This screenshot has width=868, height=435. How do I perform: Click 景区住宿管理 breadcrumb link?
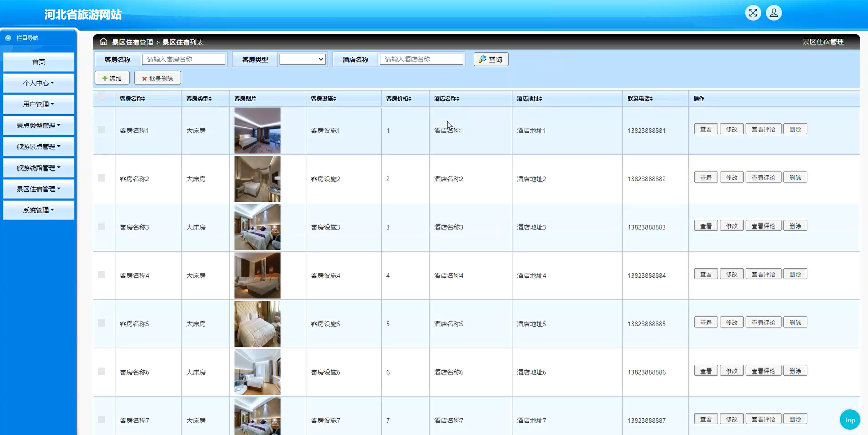(x=132, y=42)
